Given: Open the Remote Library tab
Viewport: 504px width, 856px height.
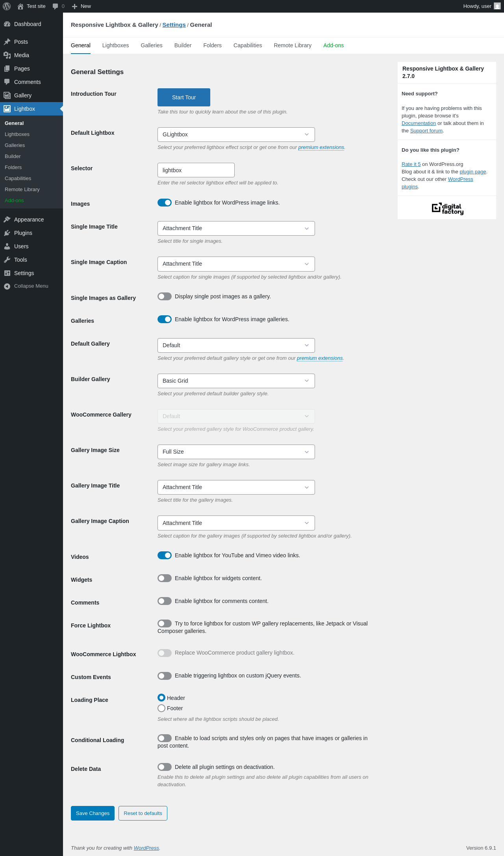Looking at the screenshot, I should (x=293, y=45).
